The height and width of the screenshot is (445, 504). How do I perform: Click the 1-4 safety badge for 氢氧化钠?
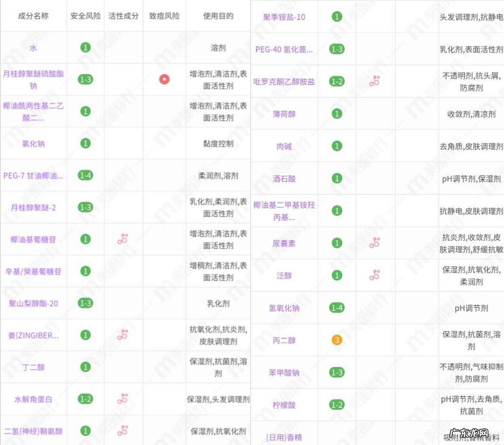tap(337, 308)
